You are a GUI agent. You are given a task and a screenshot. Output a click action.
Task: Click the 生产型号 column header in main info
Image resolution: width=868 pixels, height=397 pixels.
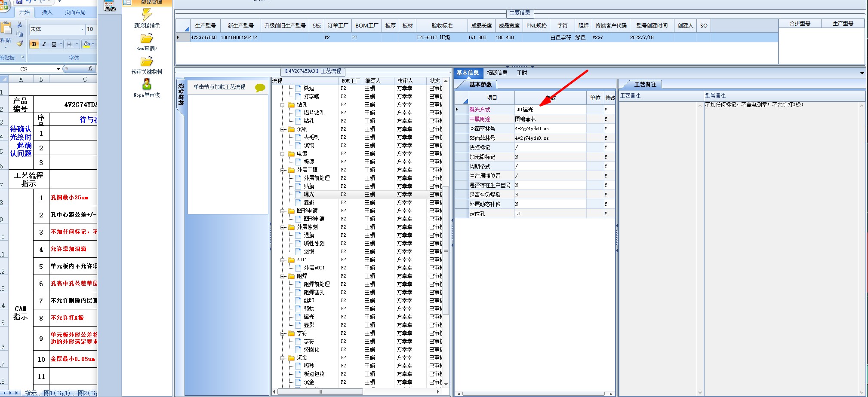205,26
